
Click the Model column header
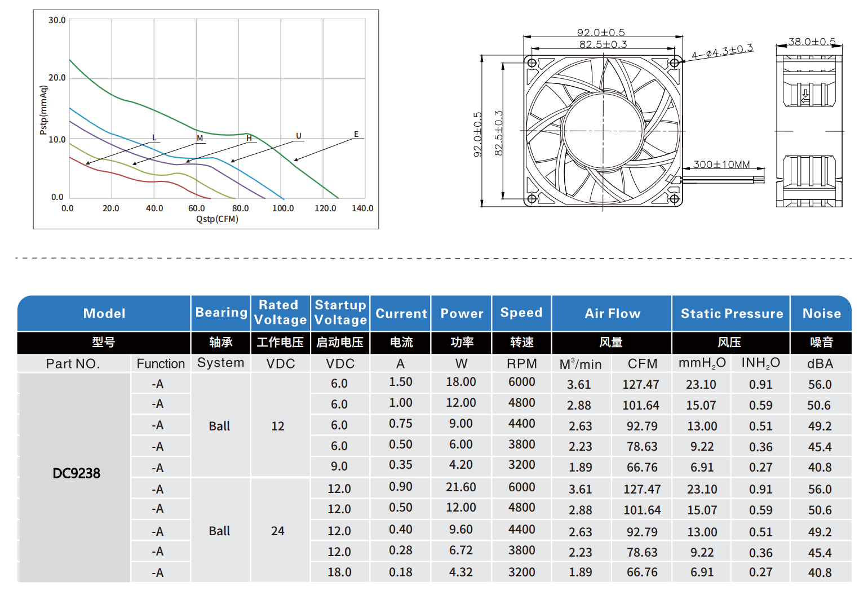click(x=104, y=313)
